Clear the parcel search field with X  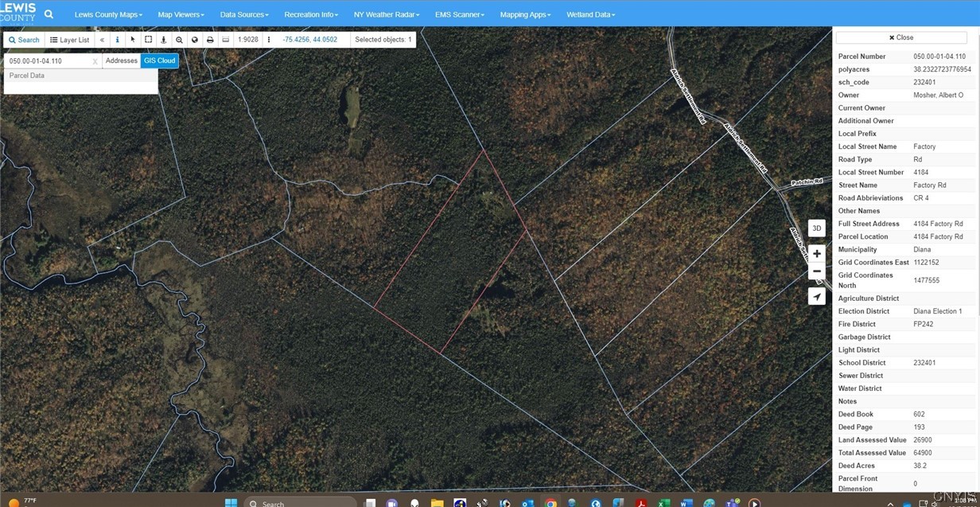(95, 61)
